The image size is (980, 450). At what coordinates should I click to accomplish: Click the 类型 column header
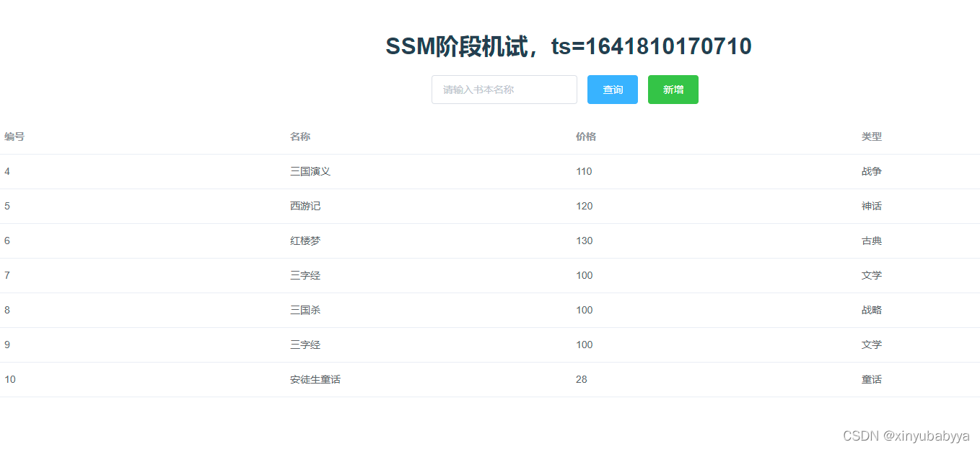[x=872, y=137]
